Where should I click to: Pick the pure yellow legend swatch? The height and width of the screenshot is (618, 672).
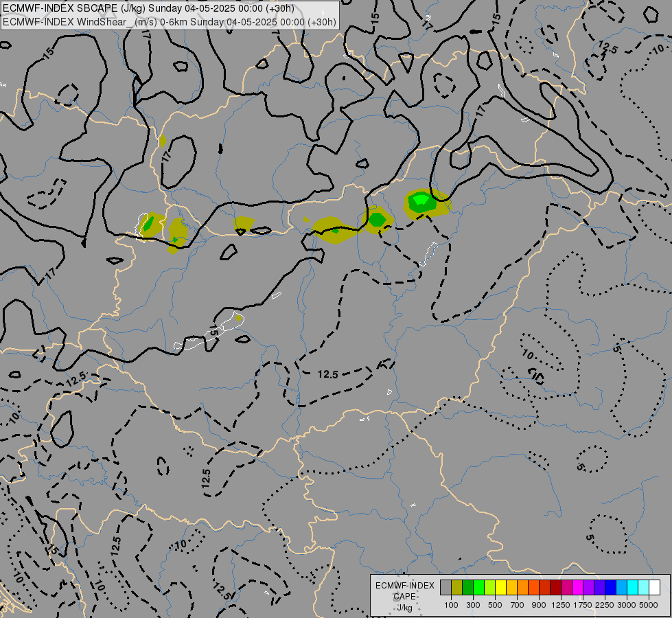pos(500,588)
